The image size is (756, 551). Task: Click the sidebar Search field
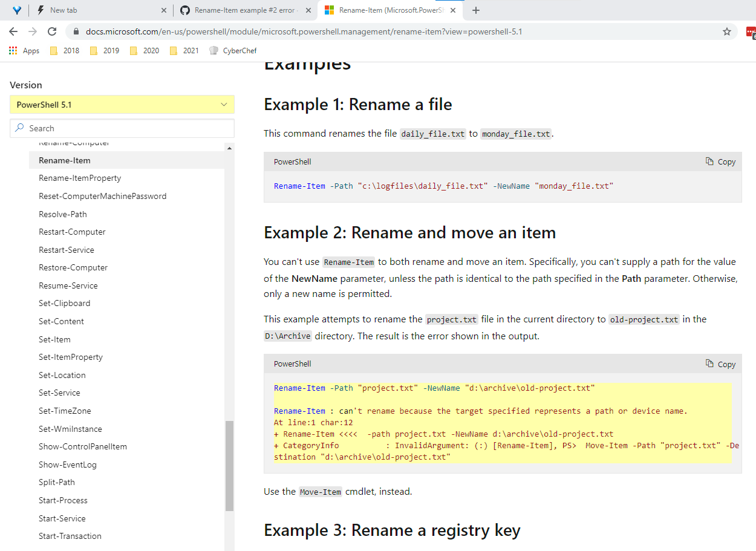click(x=122, y=128)
